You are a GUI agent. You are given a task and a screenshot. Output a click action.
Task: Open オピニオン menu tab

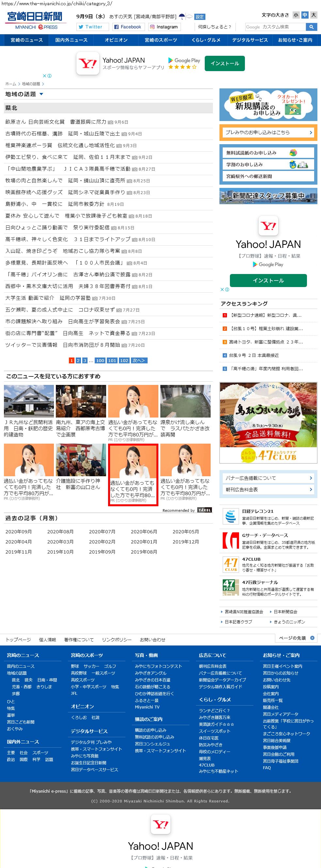tap(116, 40)
